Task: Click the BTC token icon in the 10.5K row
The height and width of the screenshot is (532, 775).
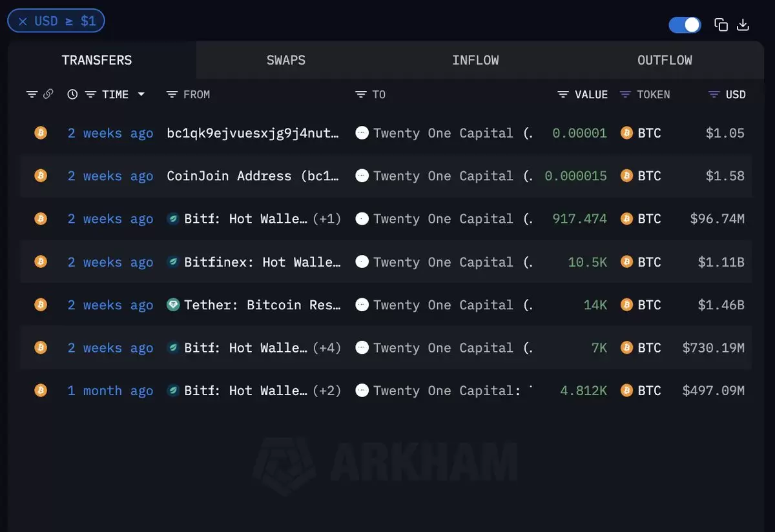Action: 626,261
